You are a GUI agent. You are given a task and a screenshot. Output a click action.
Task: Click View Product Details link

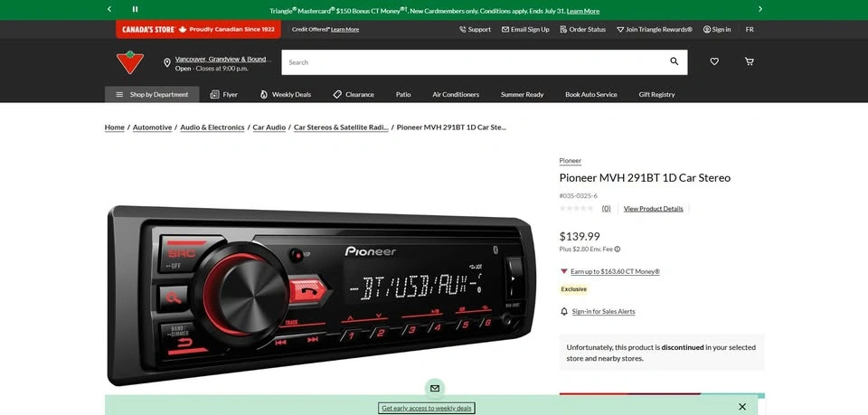tap(653, 209)
